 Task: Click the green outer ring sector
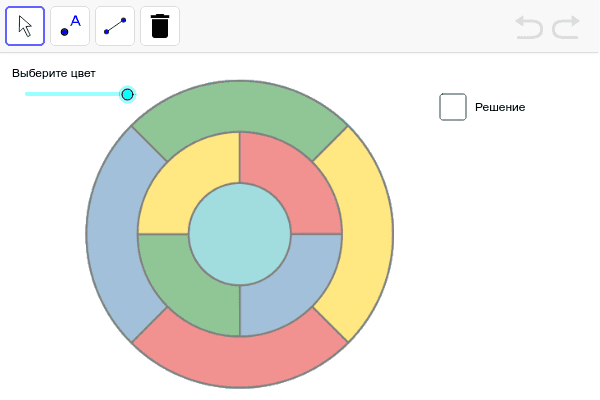click(240, 106)
